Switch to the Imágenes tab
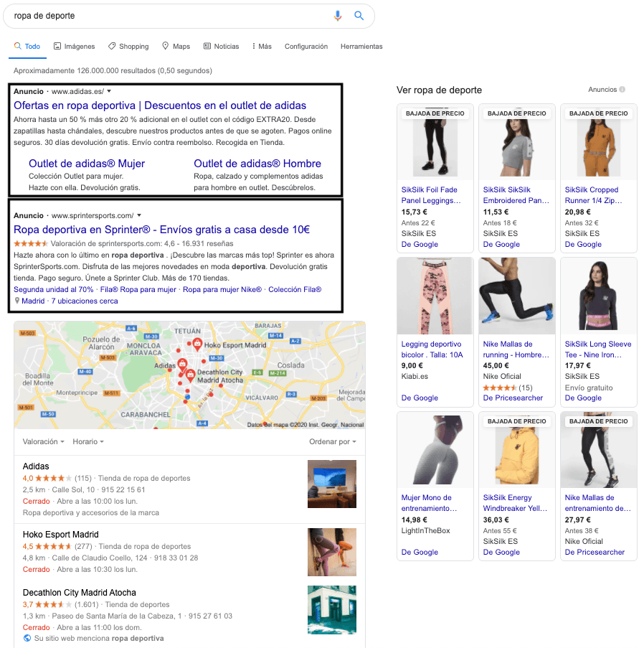 tap(74, 47)
